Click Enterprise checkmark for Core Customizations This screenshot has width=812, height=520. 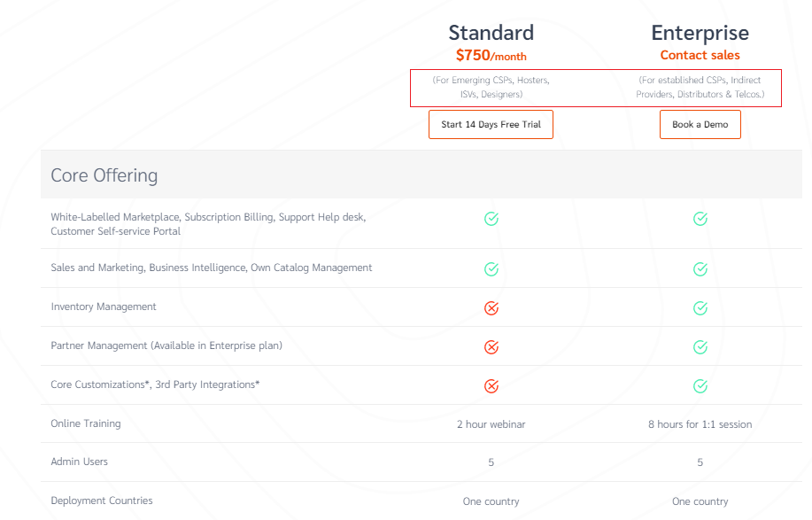[700, 386]
